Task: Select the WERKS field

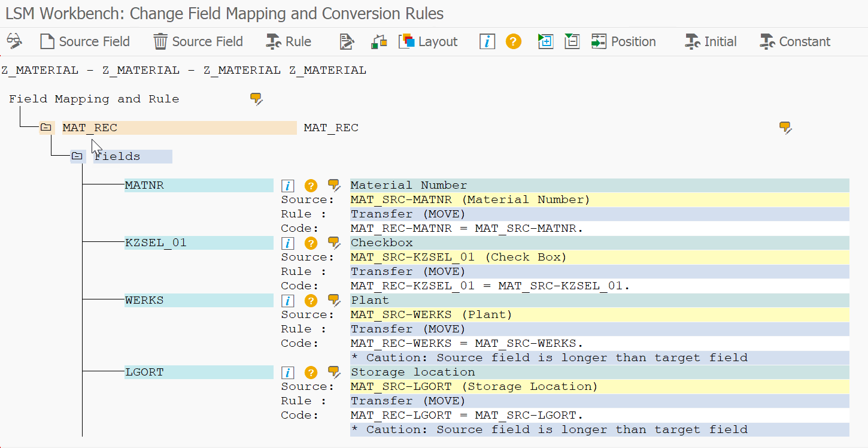Action: (199, 300)
